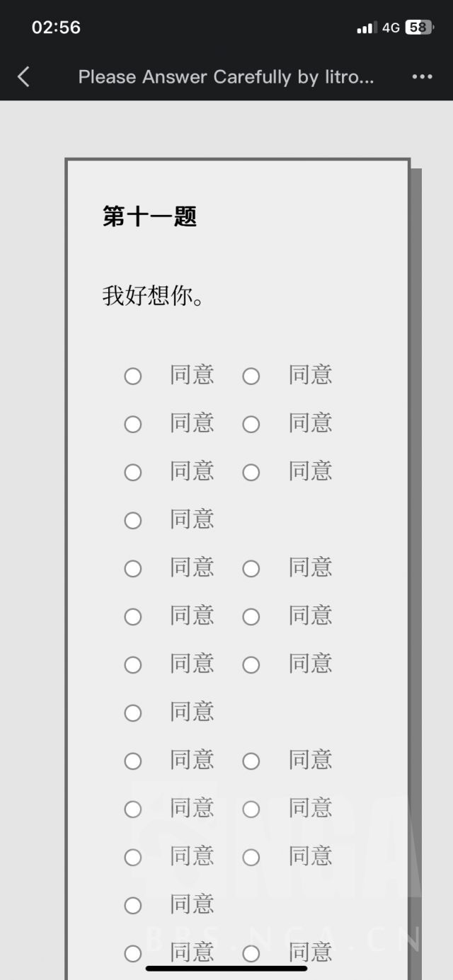Tap the cellular signal bars icon
Image resolution: width=453 pixels, height=980 pixels.
click(x=366, y=28)
